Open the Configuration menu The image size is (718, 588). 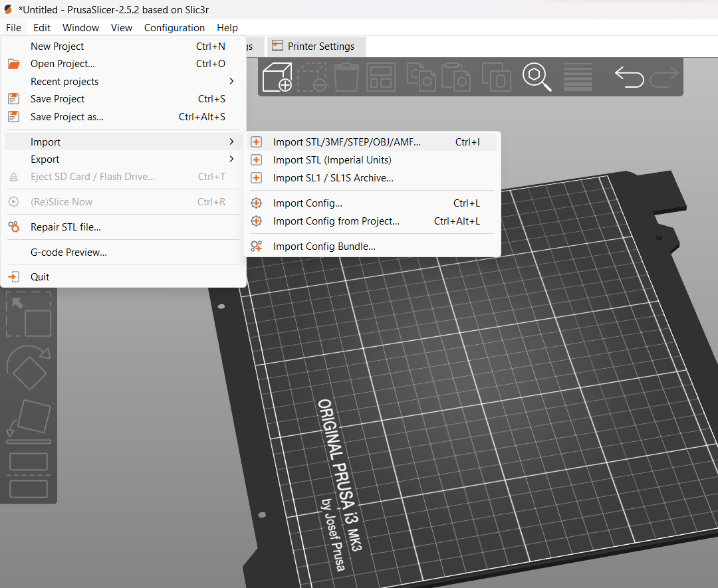174,27
